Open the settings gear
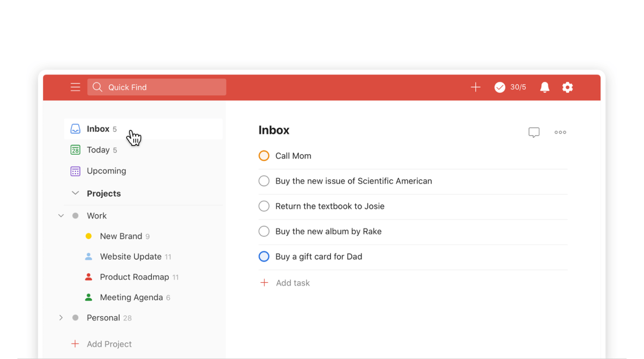 [x=567, y=87]
